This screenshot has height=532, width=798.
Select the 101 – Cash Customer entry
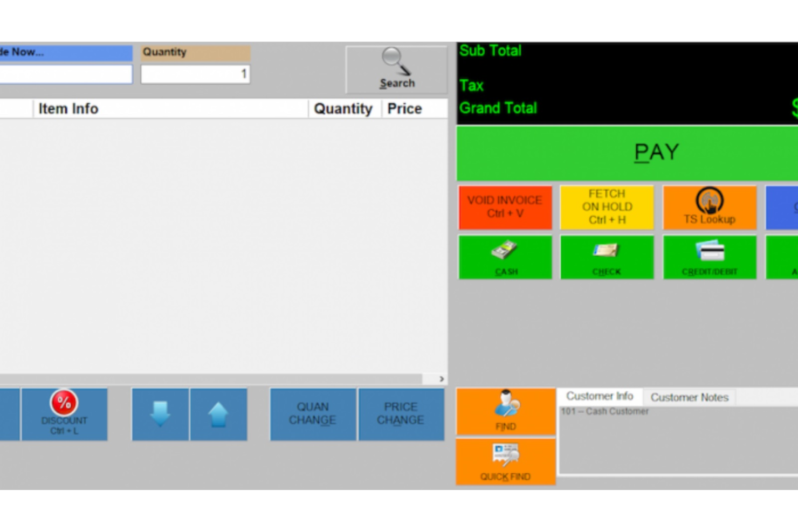pos(606,411)
